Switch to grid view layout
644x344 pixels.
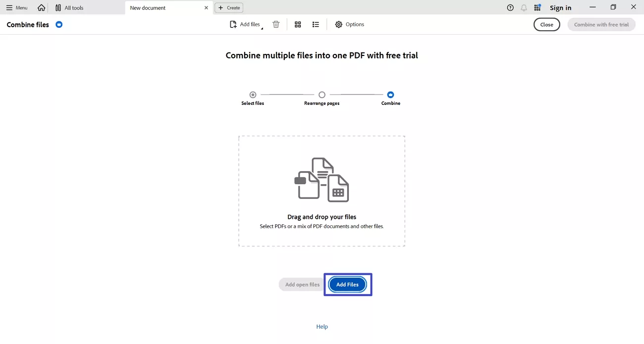[298, 24]
